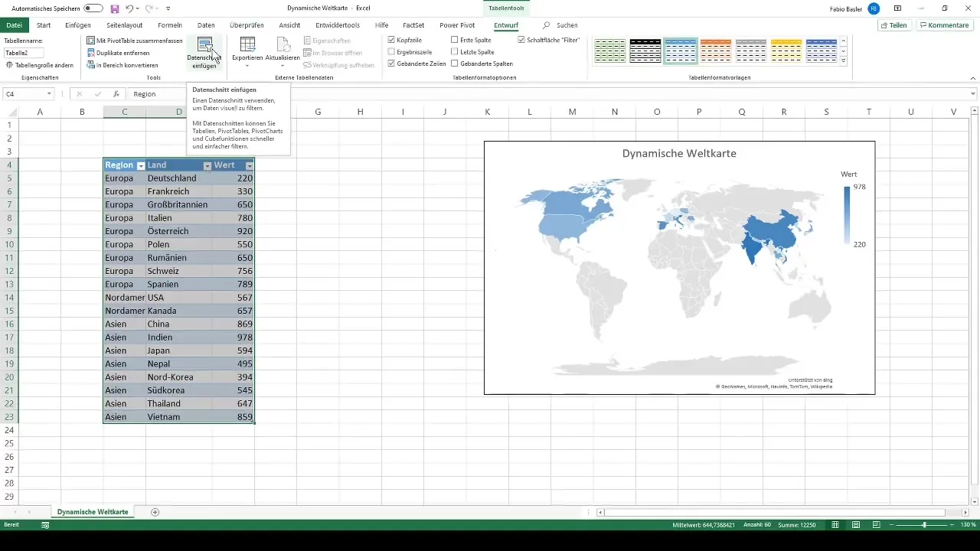Screen dimensions: 980x551
Task: Undo the last action
Action: [131, 8]
